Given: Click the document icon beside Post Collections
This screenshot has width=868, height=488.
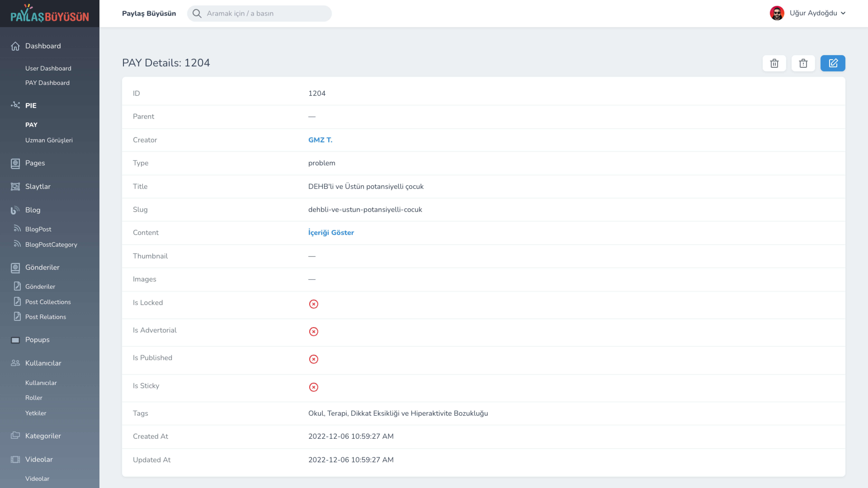Looking at the screenshot, I should tap(17, 301).
